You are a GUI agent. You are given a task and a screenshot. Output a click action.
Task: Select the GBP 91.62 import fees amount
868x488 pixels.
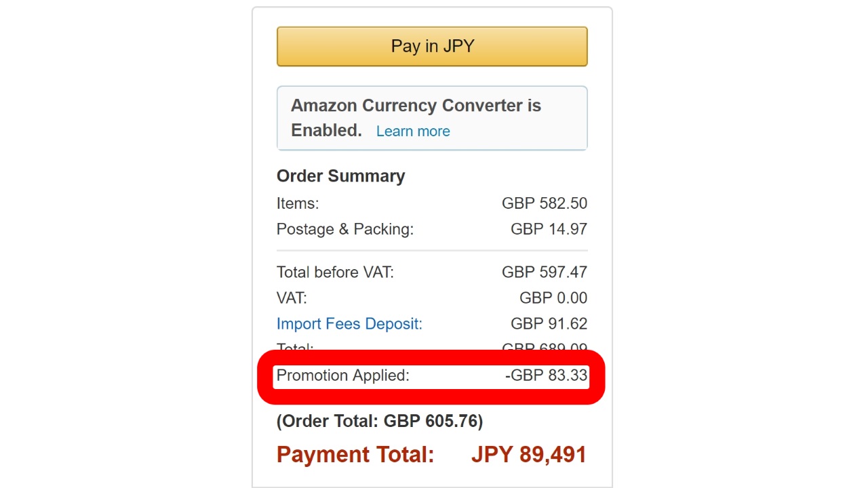pyautogui.click(x=549, y=324)
